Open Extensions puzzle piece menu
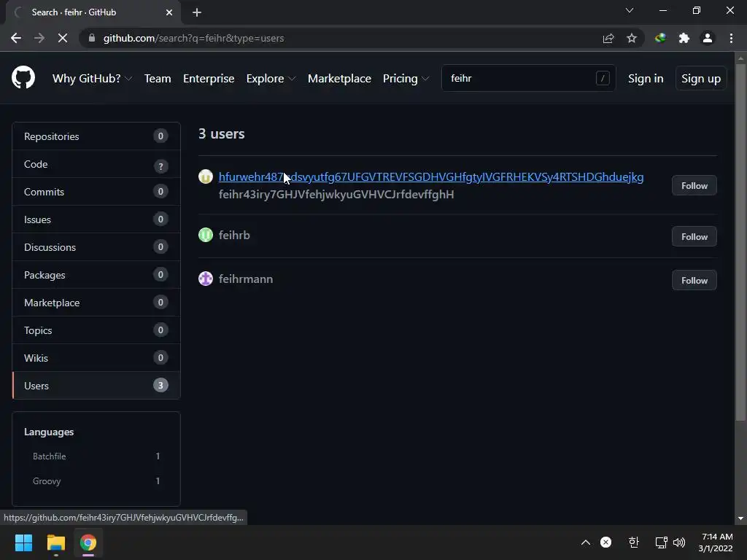 pyautogui.click(x=684, y=38)
